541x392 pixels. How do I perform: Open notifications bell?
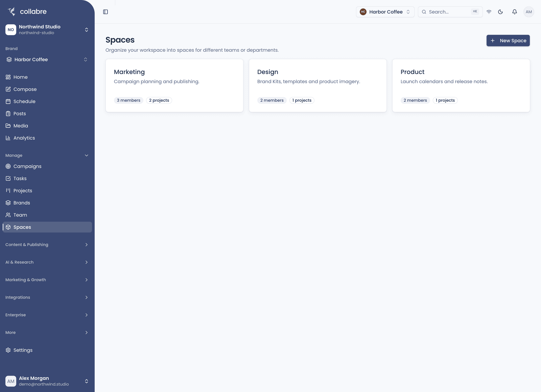(x=515, y=12)
